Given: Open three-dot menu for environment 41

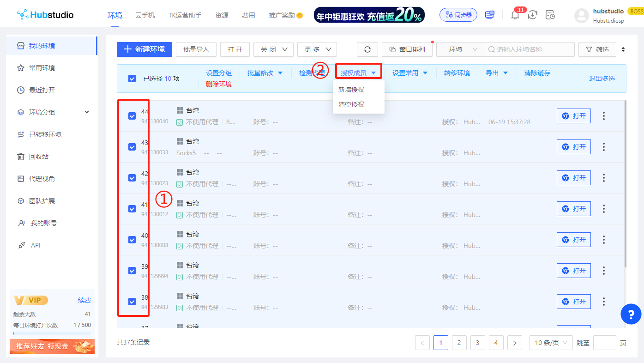Looking at the screenshot, I should pos(604,209).
